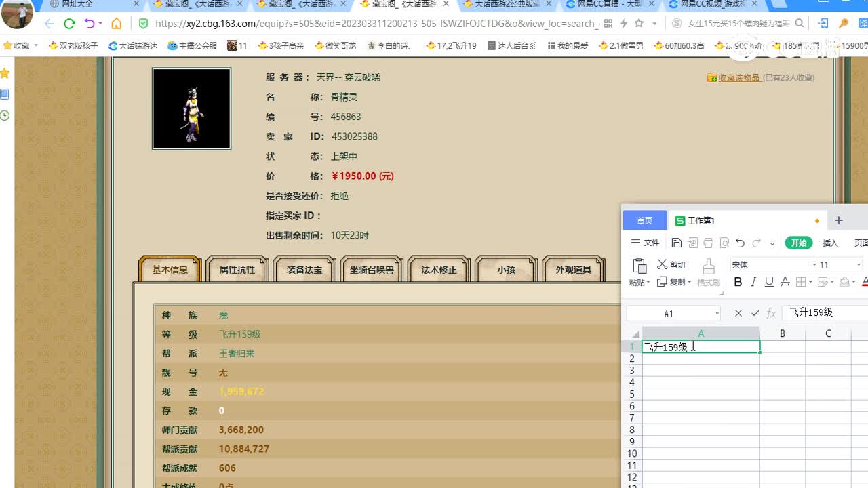Click the WPS print icon
This screenshot has height=488, width=868.
(x=709, y=243)
